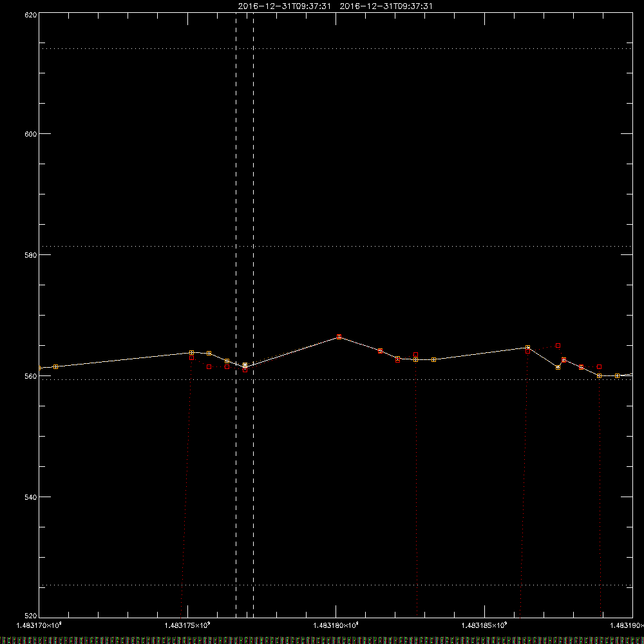Click the first 2016-12-31T09:37:31 timestamp in title
The width and height of the screenshot is (644, 644).
coord(284,6)
